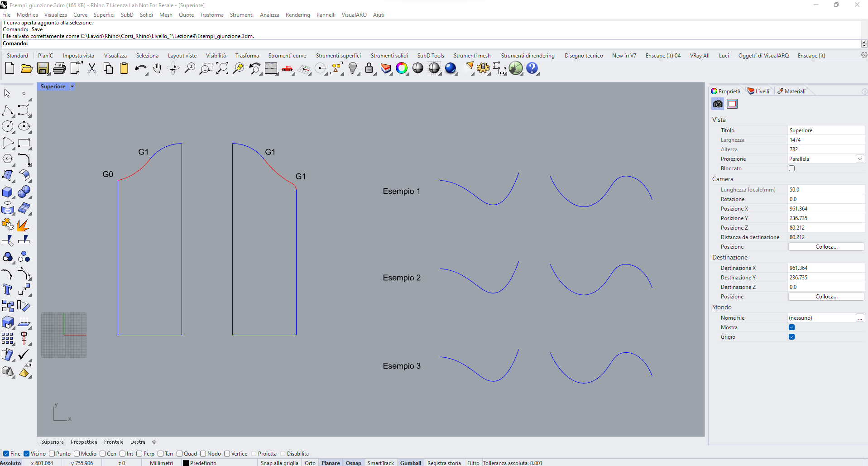Switch to the Prospettica viewport tab
The width and height of the screenshot is (868, 466).
(x=84, y=442)
